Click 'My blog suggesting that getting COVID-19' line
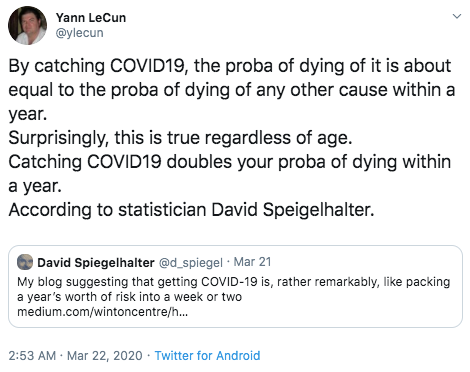The width and height of the screenshot is (470, 372). coord(233,282)
